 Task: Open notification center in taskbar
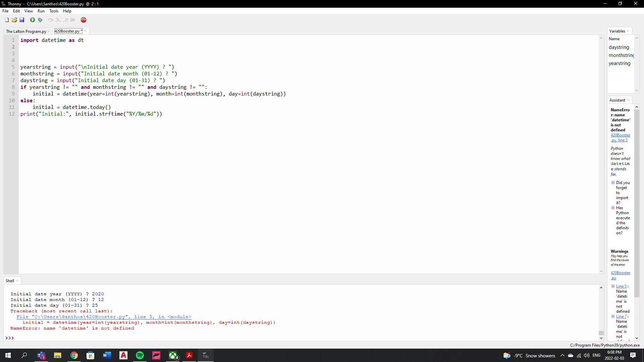(633, 356)
